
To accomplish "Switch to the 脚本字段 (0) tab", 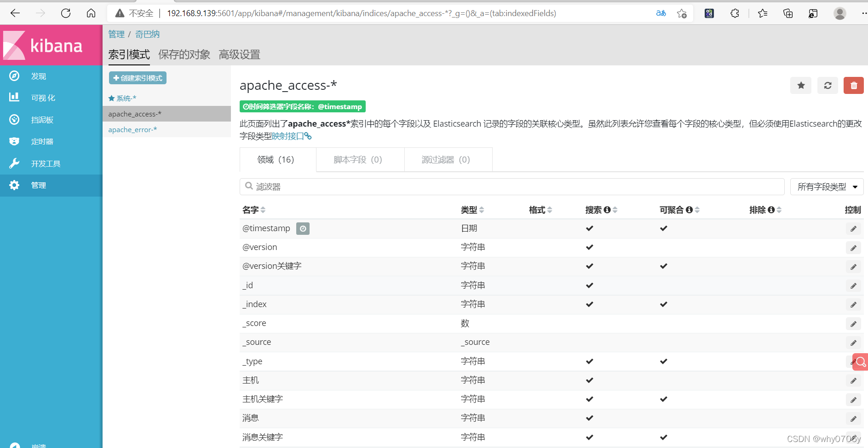I will click(x=360, y=160).
